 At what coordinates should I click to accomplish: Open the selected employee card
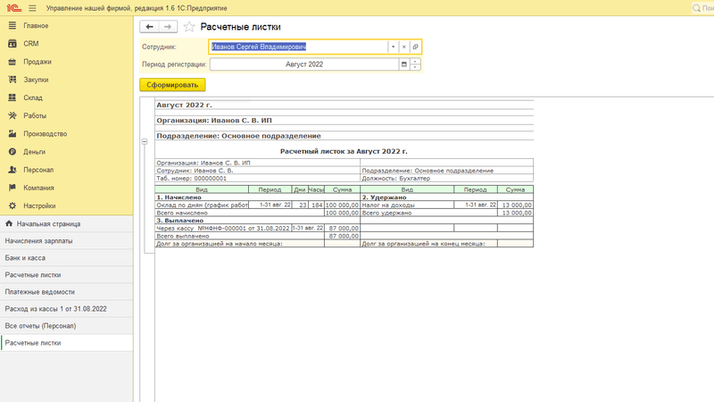click(415, 47)
